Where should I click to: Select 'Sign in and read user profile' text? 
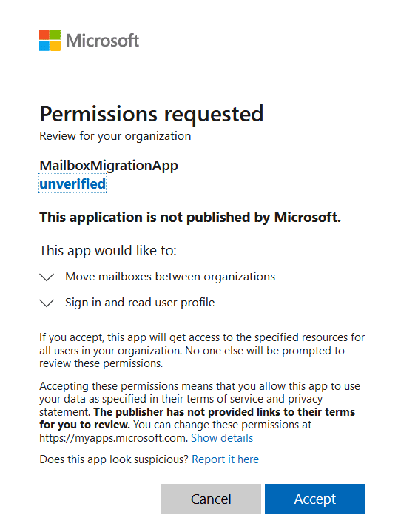pos(140,303)
